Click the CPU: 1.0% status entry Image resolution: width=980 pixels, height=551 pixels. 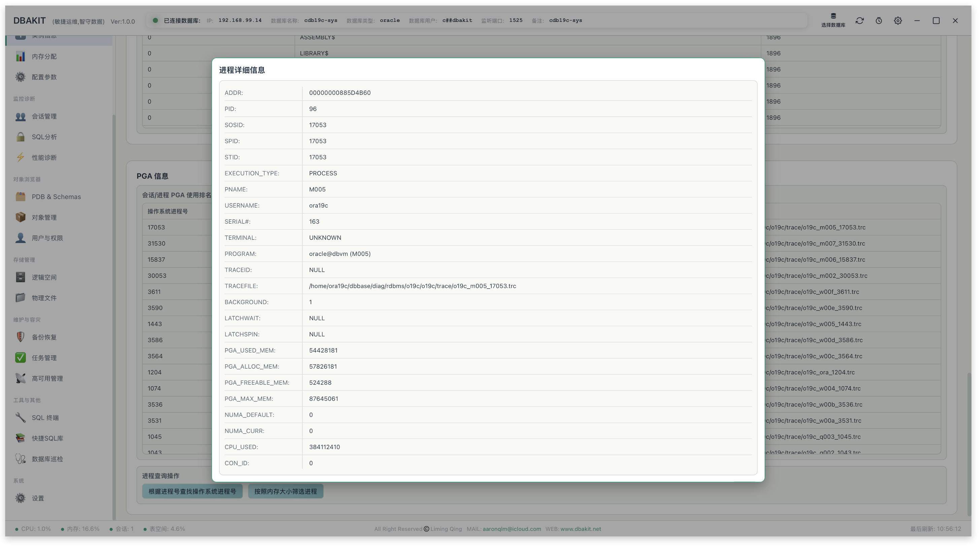pos(33,529)
